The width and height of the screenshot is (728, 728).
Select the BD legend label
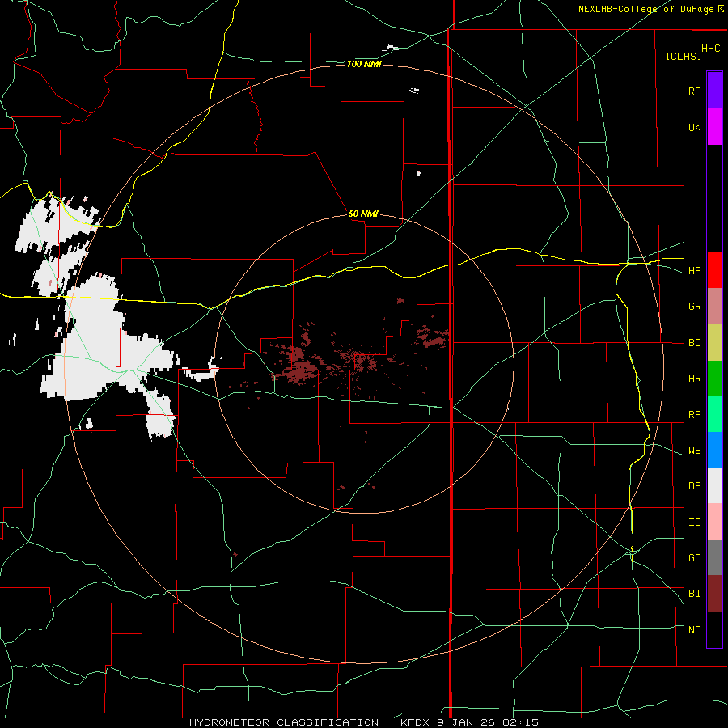(694, 343)
